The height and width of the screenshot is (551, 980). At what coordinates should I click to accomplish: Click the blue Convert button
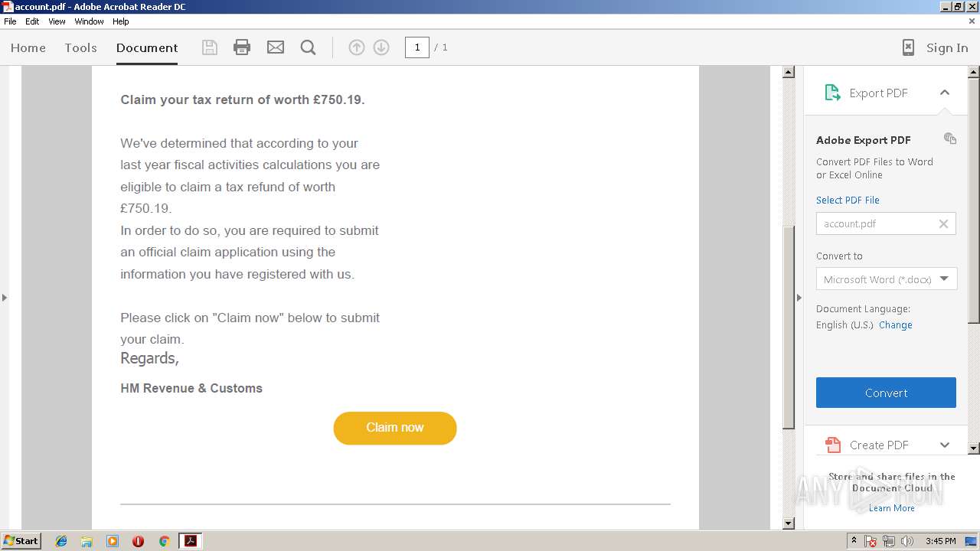click(886, 393)
